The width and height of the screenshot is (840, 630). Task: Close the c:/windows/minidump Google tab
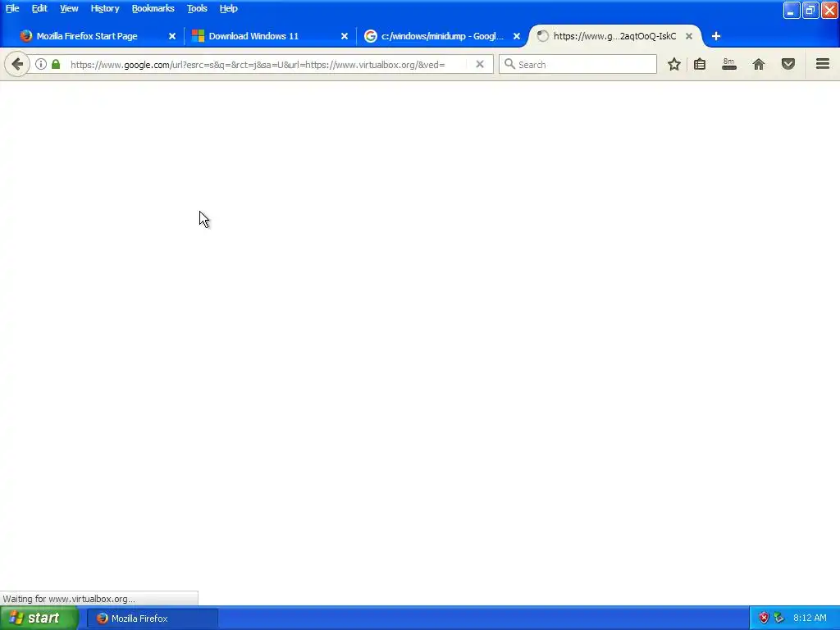pyautogui.click(x=517, y=36)
